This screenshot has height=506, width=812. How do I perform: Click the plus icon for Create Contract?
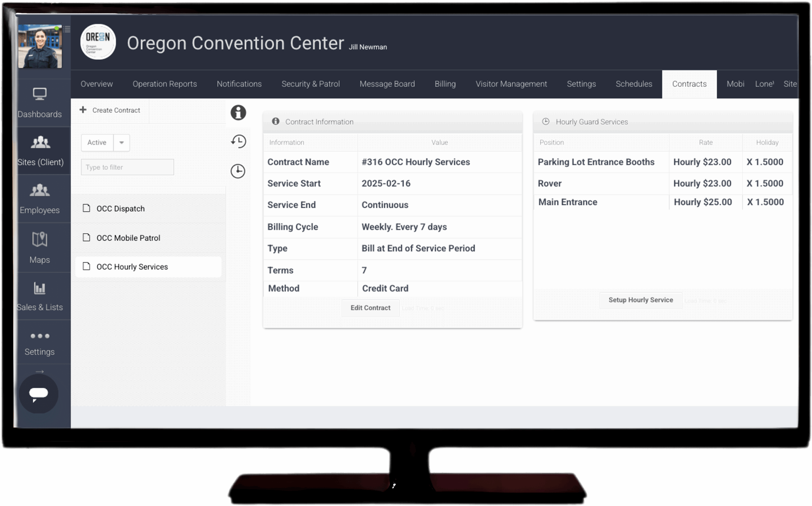83,110
